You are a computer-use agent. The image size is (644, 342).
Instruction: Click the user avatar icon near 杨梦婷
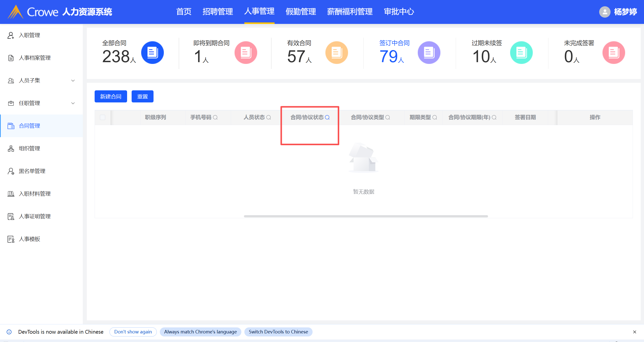point(604,12)
